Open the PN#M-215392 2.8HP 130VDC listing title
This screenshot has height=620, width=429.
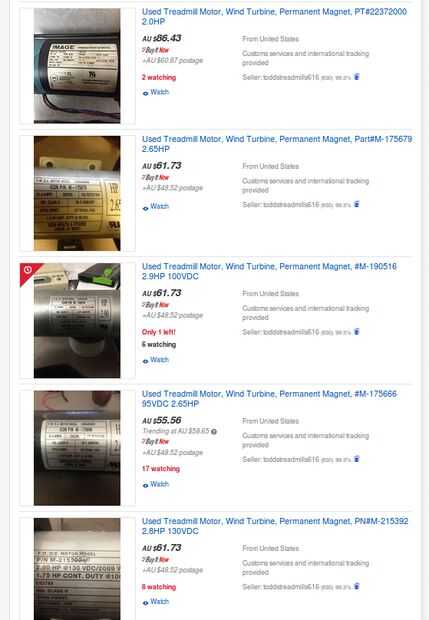click(275, 526)
